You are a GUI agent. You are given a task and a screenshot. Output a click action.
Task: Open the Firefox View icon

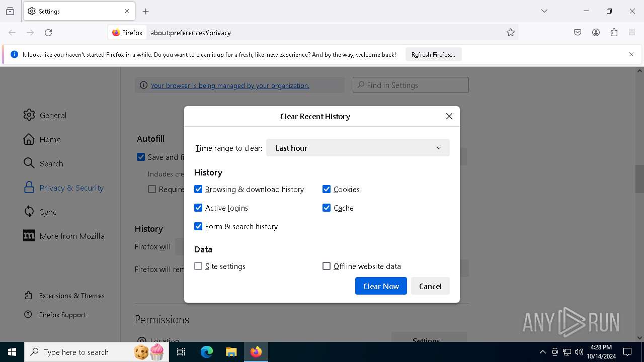[10, 11]
